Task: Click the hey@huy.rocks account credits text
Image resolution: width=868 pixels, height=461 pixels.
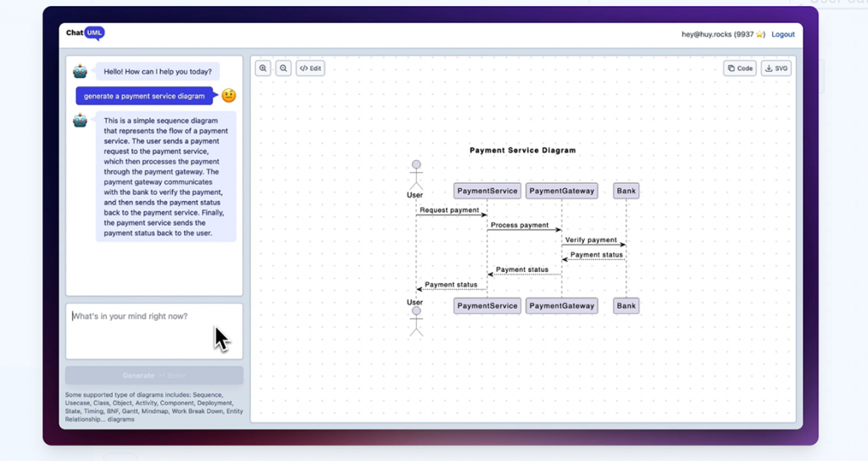Action: [723, 34]
